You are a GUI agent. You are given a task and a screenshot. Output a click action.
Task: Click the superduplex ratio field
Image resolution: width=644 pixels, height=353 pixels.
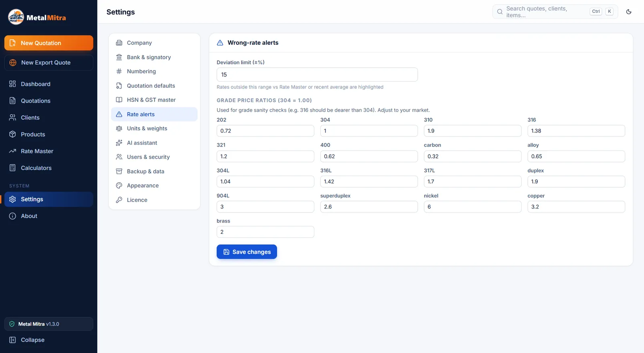coord(369,206)
